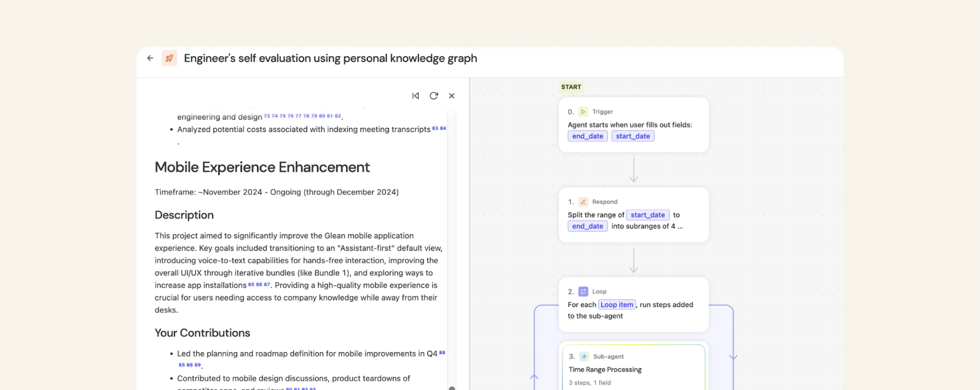
Task: Click the Timeframe November 2024 line
Action: pyautogui.click(x=277, y=192)
